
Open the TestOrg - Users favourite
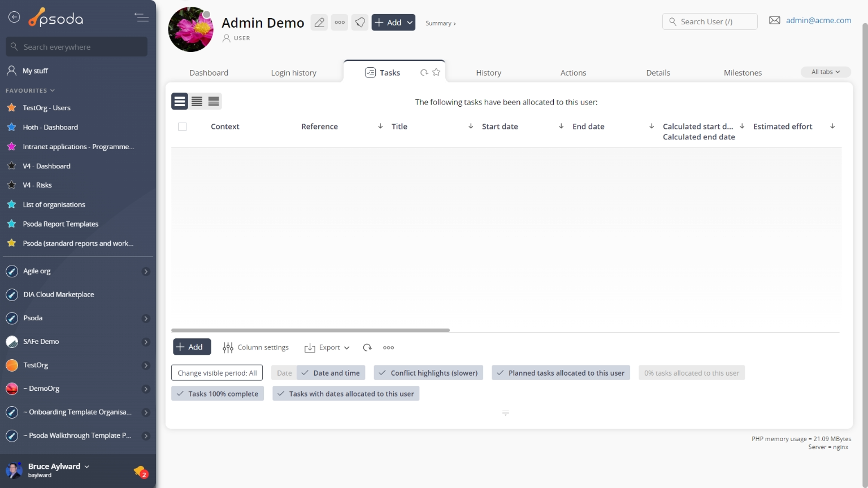(x=46, y=108)
